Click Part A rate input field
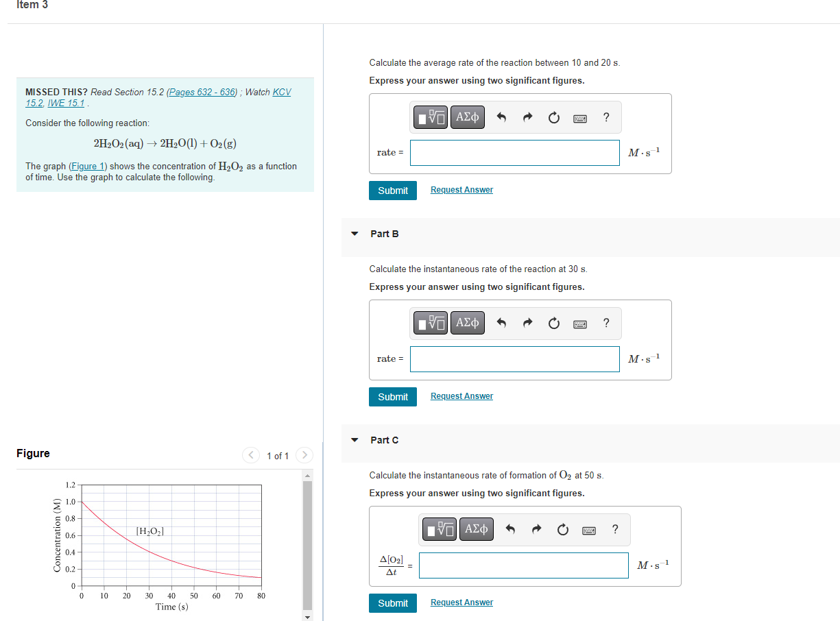The height and width of the screenshot is (621, 840). pyautogui.click(x=515, y=153)
